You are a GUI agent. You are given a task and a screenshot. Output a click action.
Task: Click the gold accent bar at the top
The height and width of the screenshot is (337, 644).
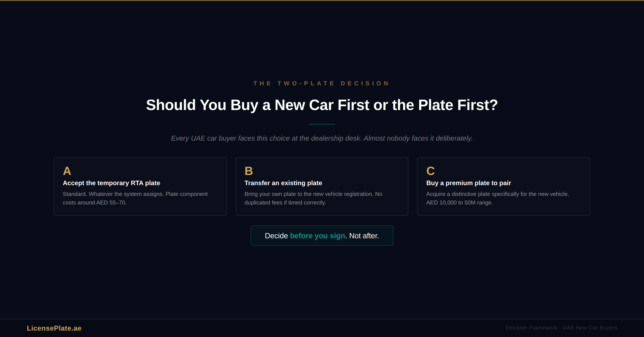click(x=322, y=1)
